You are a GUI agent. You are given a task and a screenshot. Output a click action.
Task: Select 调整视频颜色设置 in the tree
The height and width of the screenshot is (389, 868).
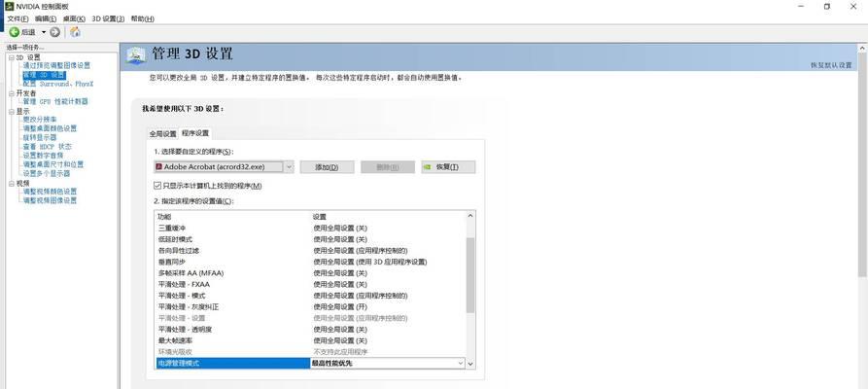50,192
